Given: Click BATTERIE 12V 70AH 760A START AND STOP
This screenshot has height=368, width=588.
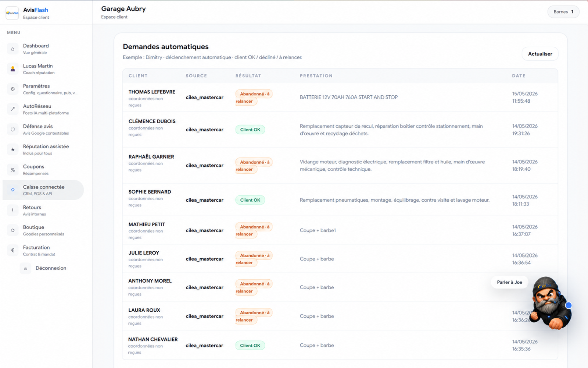Looking at the screenshot, I should pos(349,98).
